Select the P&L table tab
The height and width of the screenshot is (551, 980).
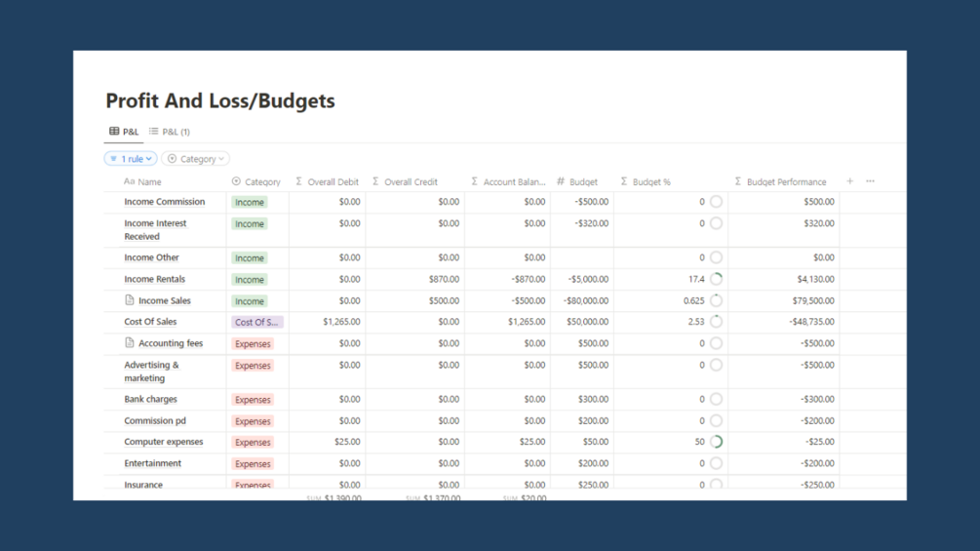click(124, 132)
